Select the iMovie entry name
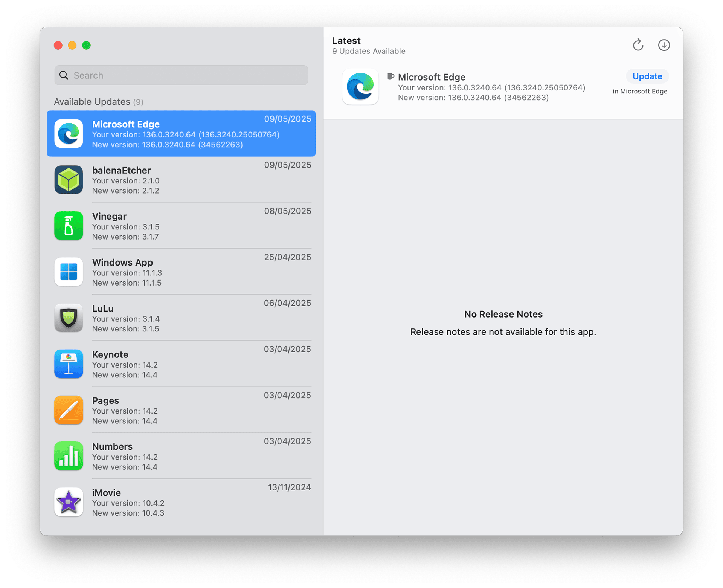The image size is (723, 588). (x=107, y=493)
